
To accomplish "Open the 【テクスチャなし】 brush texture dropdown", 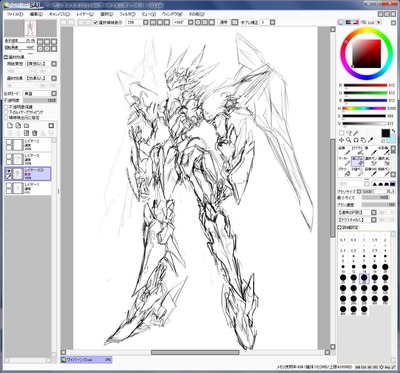I will (x=374, y=220).
